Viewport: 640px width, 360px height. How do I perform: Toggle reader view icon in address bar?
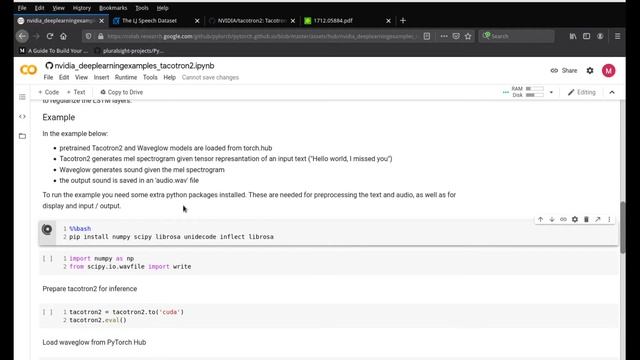[427, 36]
